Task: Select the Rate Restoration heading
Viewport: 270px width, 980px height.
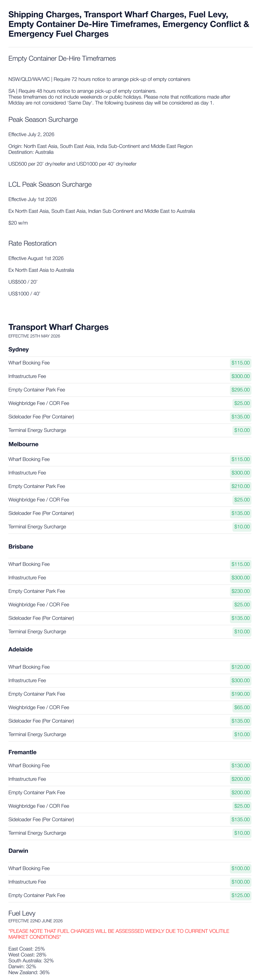Action: click(x=32, y=243)
